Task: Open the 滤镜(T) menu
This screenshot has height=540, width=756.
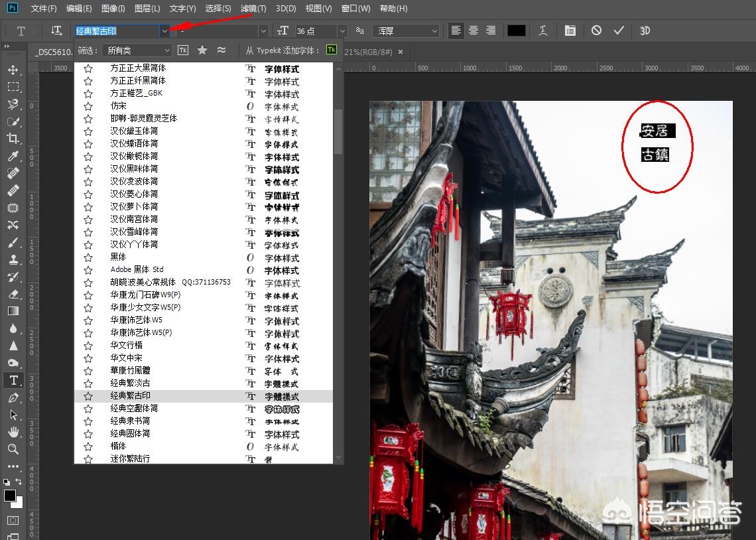Action: tap(253, 9)
